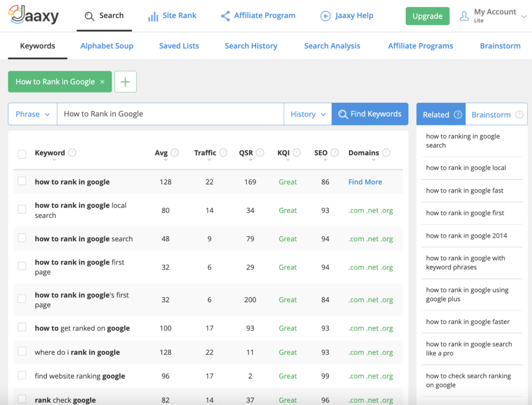Image resolution: width=532 pixels, height=405 pixels.
Task: Click the Site Rank bar chart icon
Action: (x=153, y=16)
